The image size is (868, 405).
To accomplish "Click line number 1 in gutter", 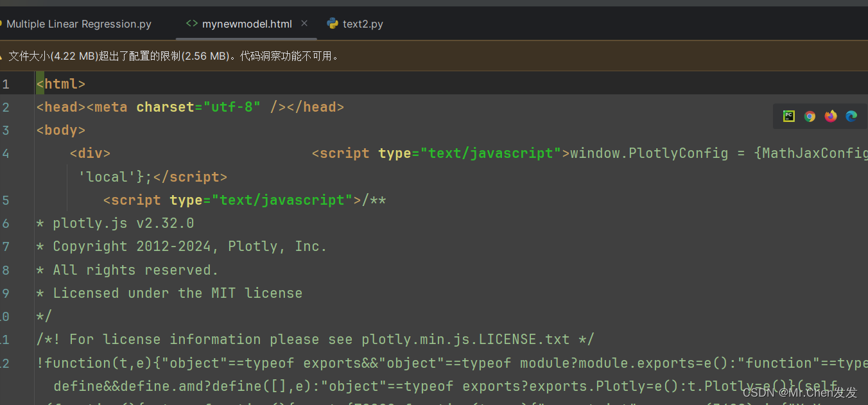I will click(x=5, y=84).
